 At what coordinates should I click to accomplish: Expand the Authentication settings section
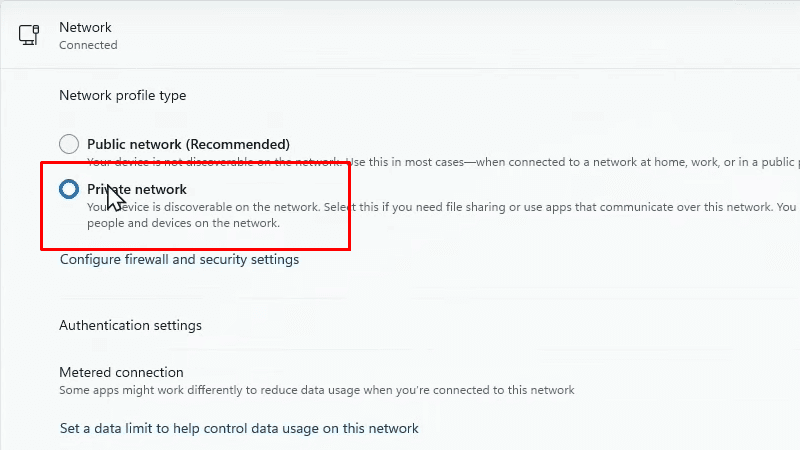pyautogui.click(x=130, y=325)
